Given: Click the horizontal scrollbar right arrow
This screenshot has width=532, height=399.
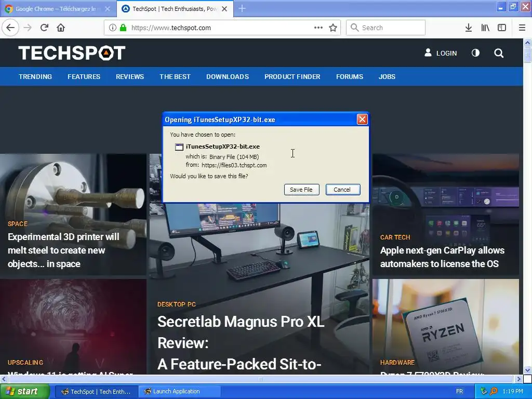Looking at the screenshot, I should pyautogui.click(x=518, y=379).
